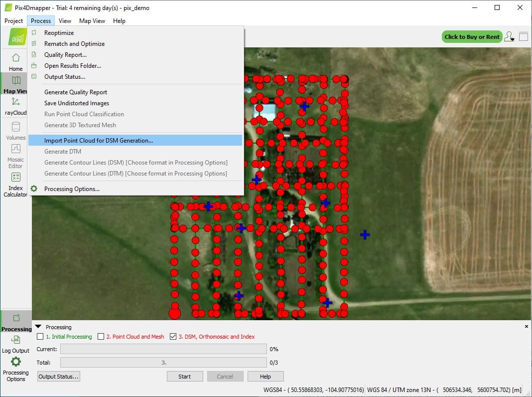
Task: Choose Open Results Folder...
Action: pyautogui.click(x=135, y=65)
